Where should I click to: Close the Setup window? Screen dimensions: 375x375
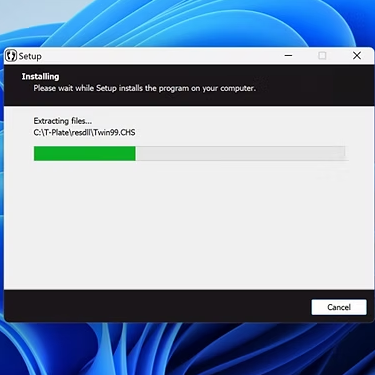357,55
